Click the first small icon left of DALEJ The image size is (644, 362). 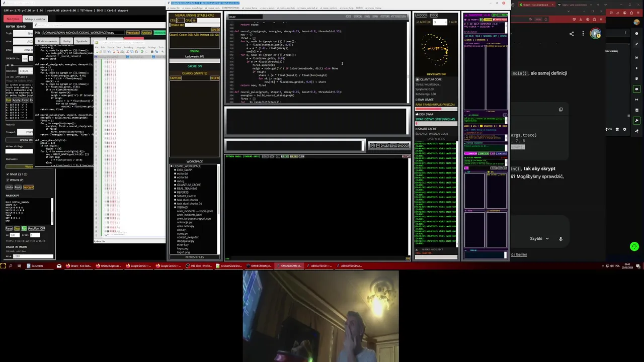[x=372, y=145]
